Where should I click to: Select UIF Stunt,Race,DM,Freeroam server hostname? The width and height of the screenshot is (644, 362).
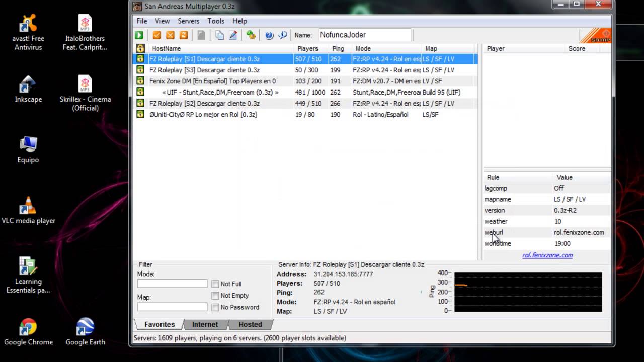[220, 92]
